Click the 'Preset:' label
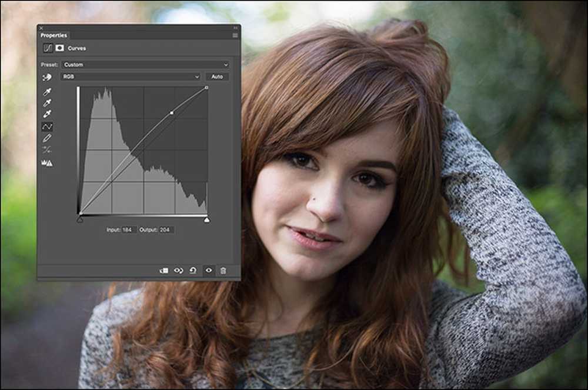Screen dimensions: 588x390 (49, 65)
